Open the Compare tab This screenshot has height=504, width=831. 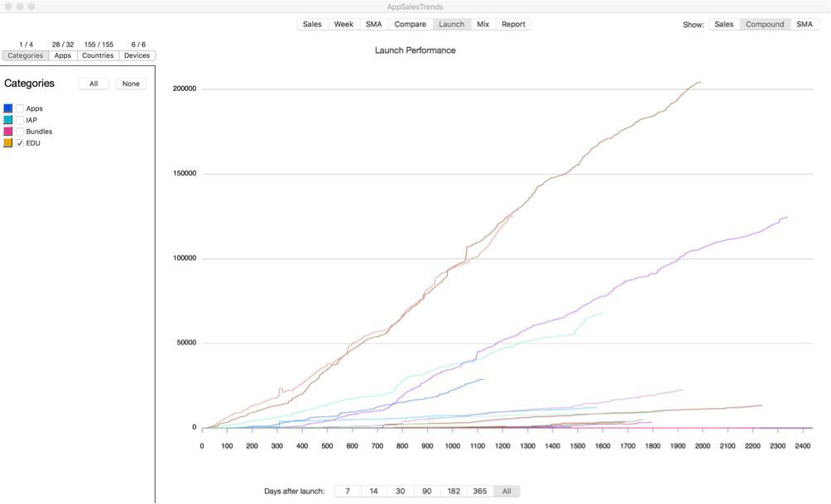click(x=411, y=24)
